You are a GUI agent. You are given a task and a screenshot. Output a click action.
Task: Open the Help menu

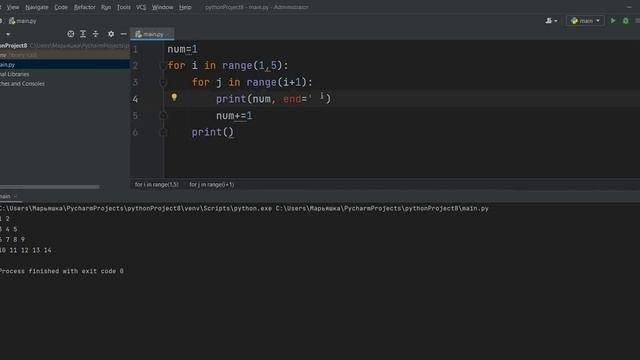coord(185,7)
